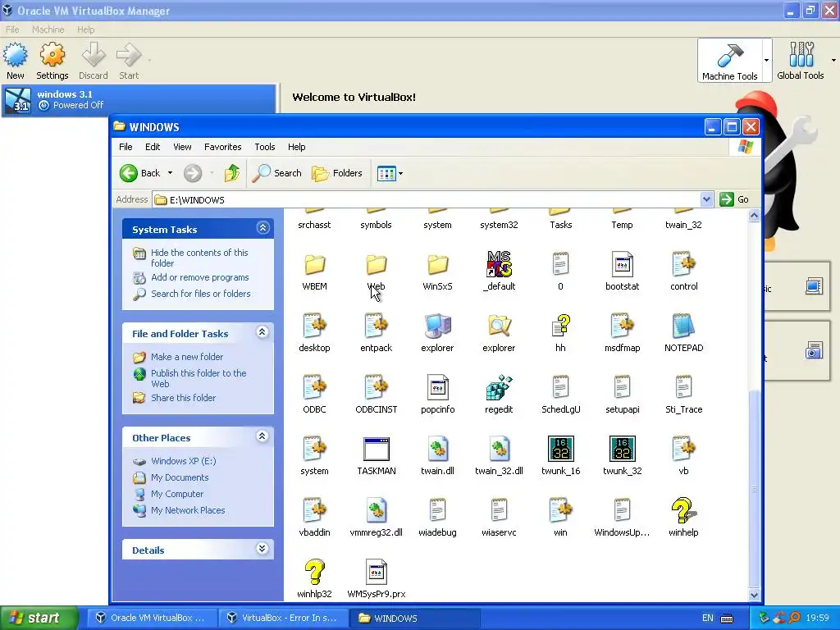Click the Windows start button

(x=39, y=618)
